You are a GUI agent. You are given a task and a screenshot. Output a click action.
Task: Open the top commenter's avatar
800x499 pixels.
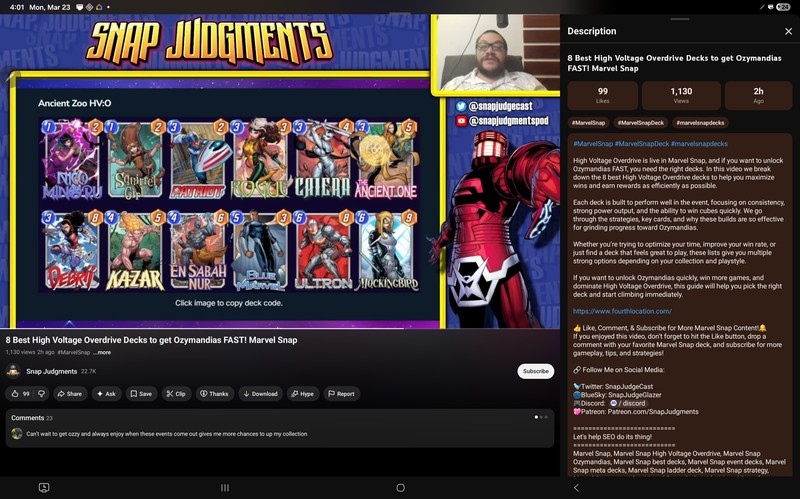[x=17, y=434]
